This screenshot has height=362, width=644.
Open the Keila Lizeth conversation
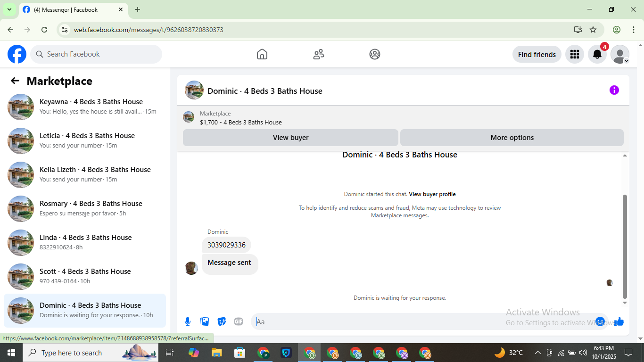[85, 175]
